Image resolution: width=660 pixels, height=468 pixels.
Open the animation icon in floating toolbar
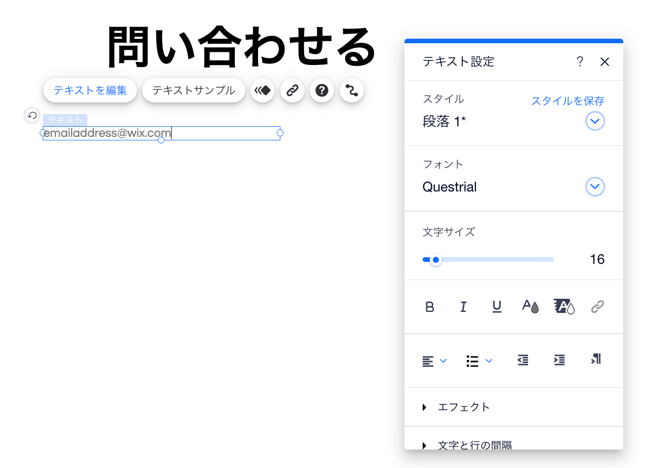263,91
